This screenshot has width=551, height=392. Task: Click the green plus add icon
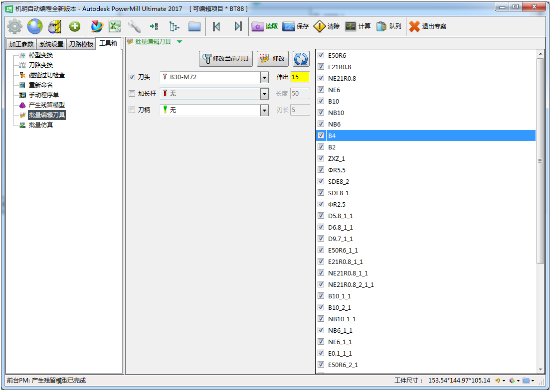coord(74,26)
